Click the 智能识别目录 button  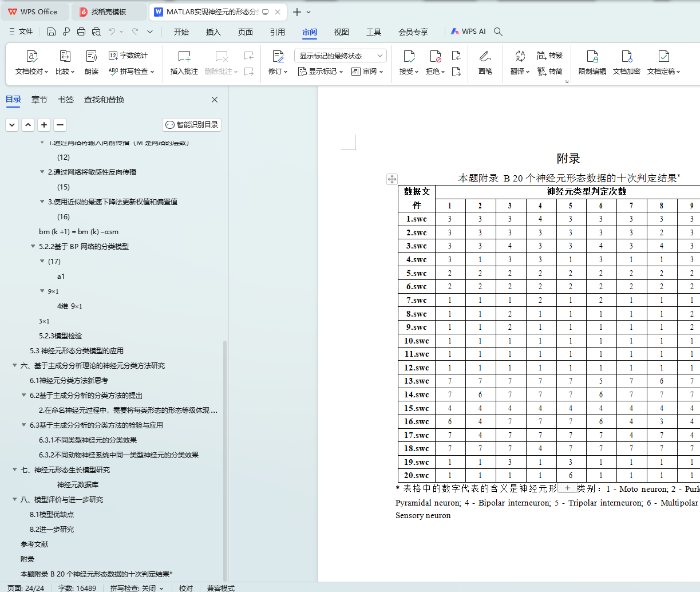(192, 125)
